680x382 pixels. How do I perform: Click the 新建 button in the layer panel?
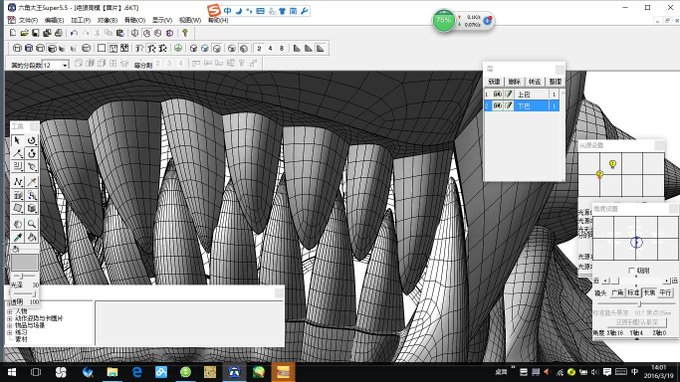coord(494,81)
